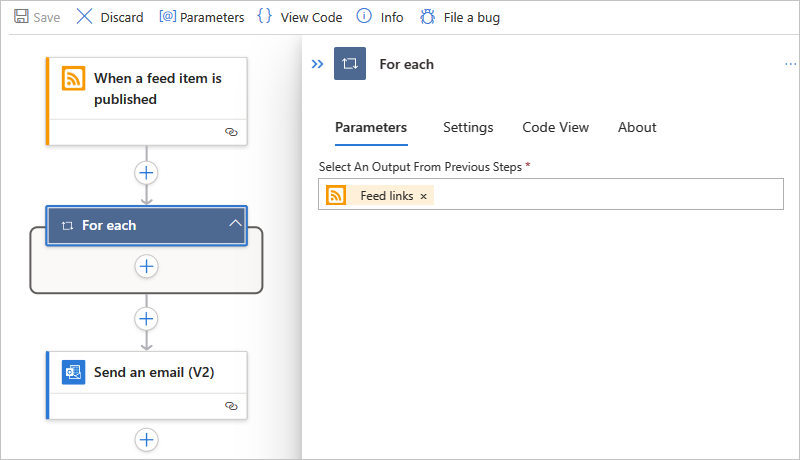The width and height of the screenshot is (800, 460).
Task: Click the output selection input field
Action: [600, 195]
